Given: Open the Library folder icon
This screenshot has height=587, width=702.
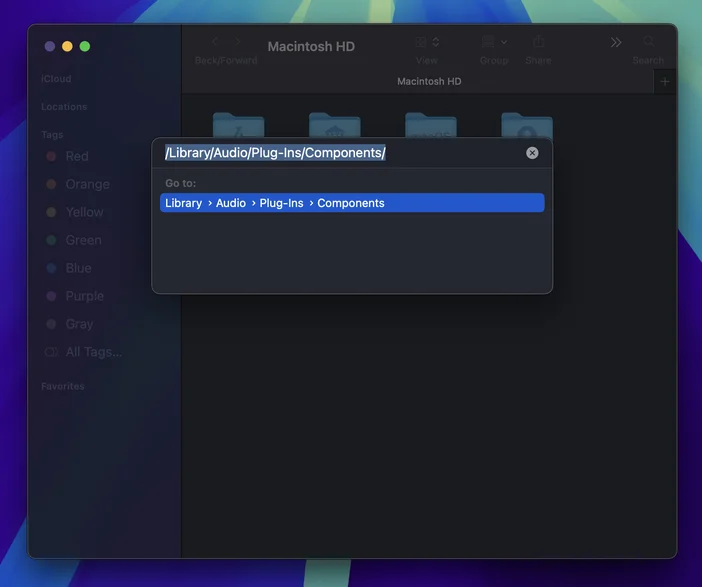Looking at the screenshot, I should point(335,124).
